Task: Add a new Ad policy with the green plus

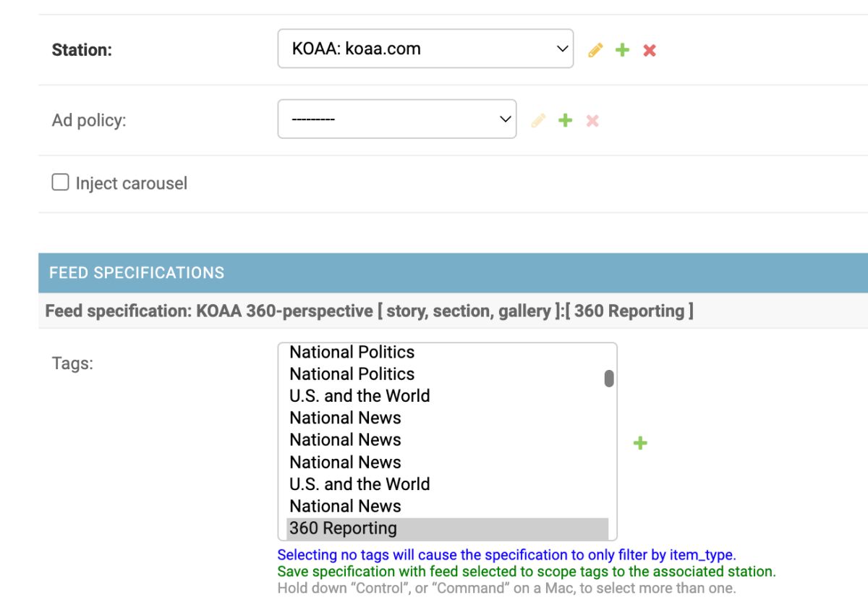Action: (565, 120)
